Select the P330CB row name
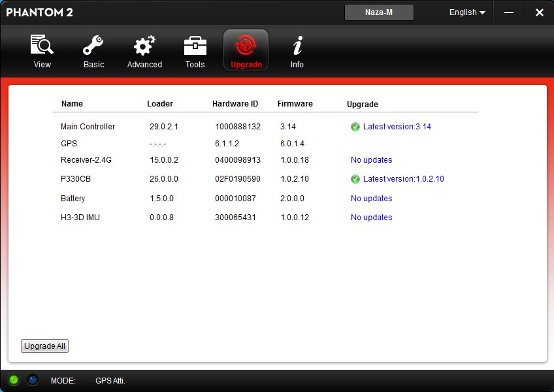This screenshot has height=392, width=554. pyautogui.click(x=76, y=179)
